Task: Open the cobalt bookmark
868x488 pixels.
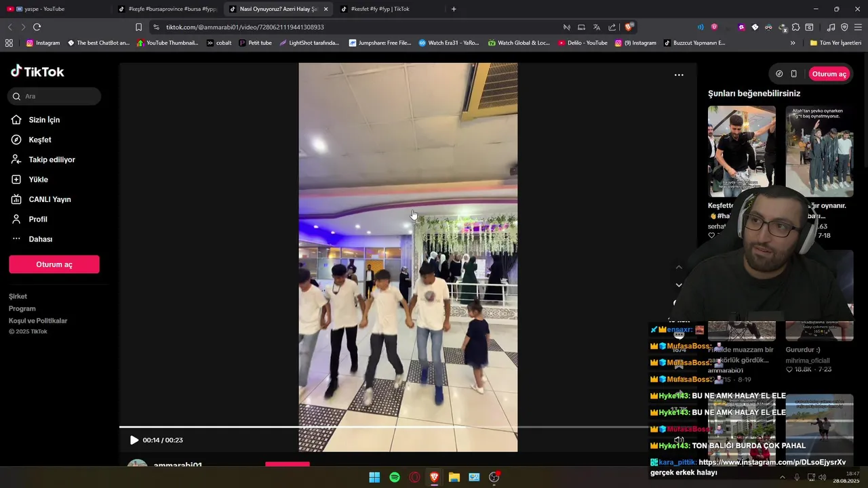Action: point(219,43)
